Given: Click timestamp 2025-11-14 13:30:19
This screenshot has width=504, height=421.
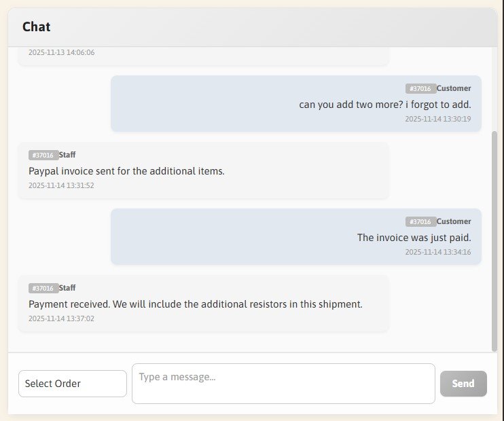Looking at the screenshot, I should click(x=437, y=119).
